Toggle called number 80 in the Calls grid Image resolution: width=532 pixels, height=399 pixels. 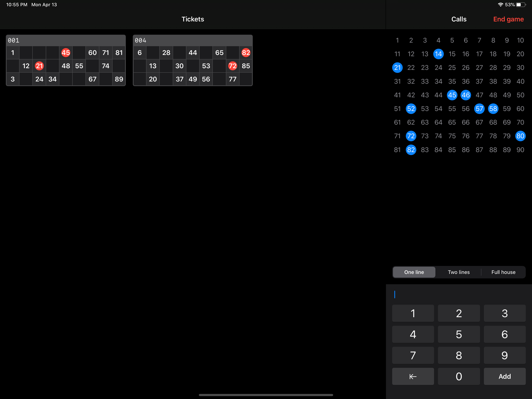coord(520,136)
